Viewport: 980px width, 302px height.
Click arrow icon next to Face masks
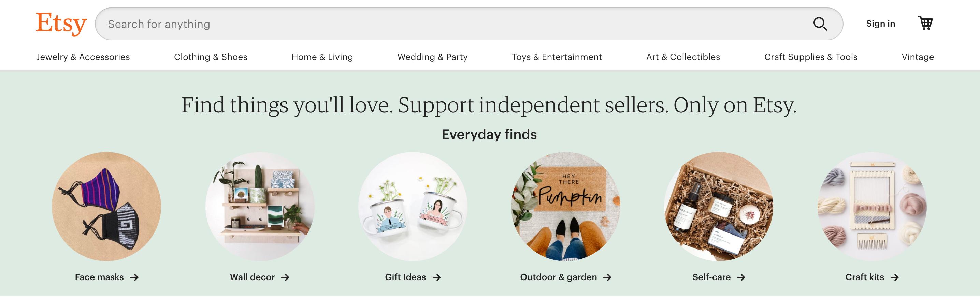click(x=134, y=278)
